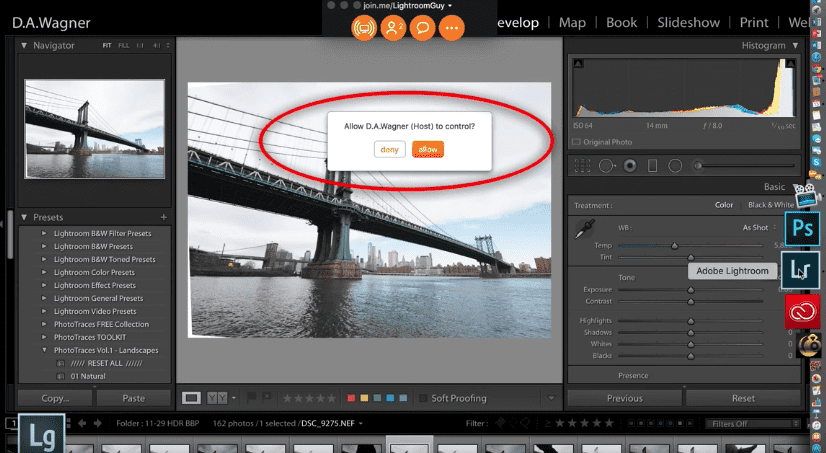Enable the Original Photo checkbox
This screenshot has width=826, height=453.
tap(576, 142)
